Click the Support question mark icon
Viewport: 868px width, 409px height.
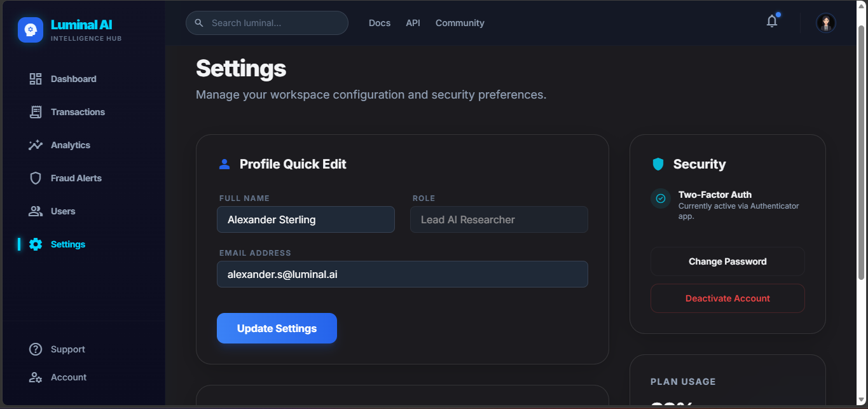pyautogui.click(x=36, y=349)
